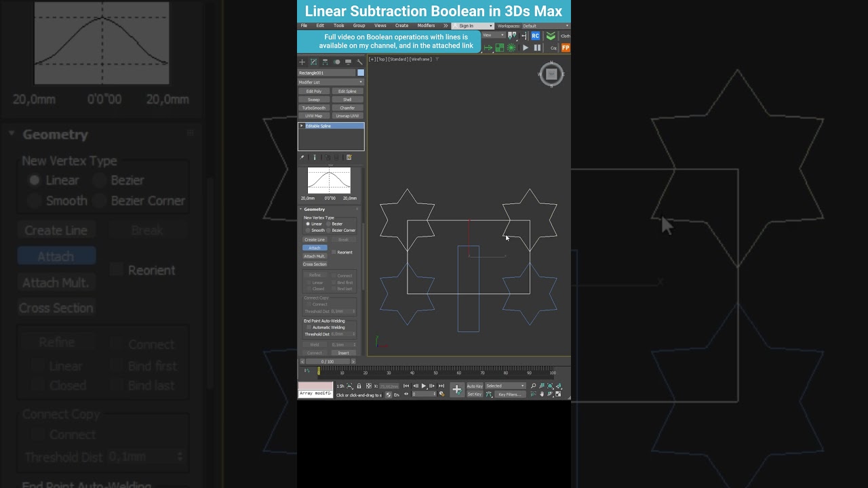This screenshot has height=488, width=868.
Task: Click the RC toolbar icon
Action: click(x=535, y=36)
